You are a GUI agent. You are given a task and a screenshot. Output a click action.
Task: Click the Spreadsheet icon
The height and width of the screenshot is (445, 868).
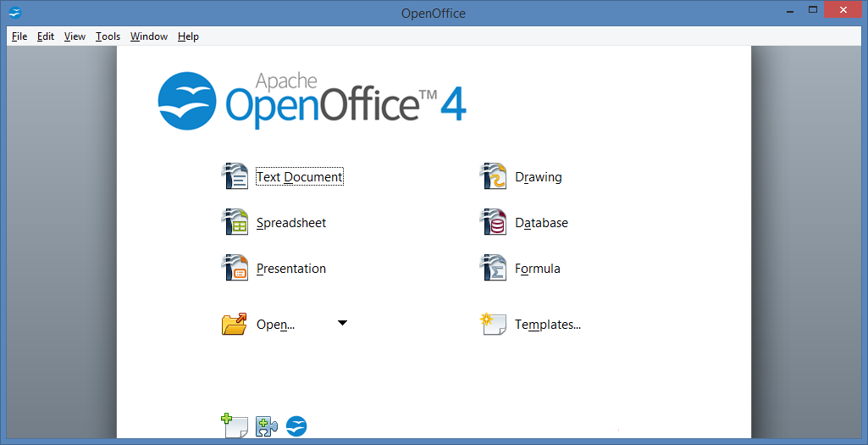[x=235, y=222]
